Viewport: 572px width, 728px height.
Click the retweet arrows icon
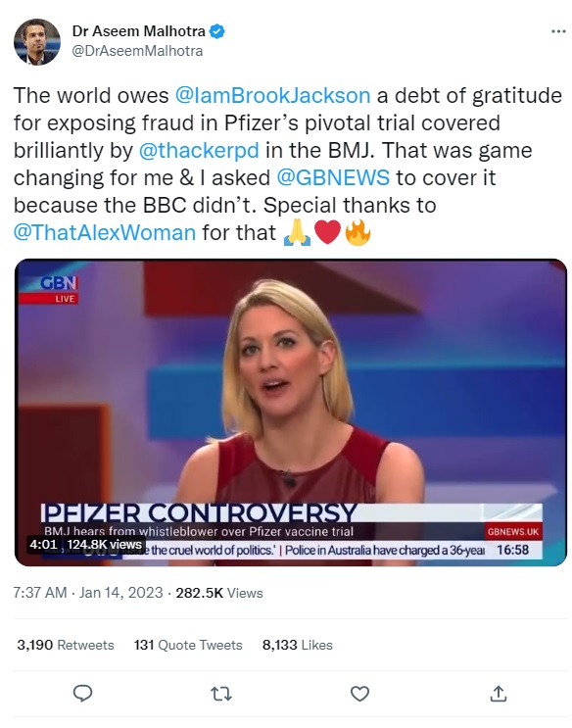point(221,694)
